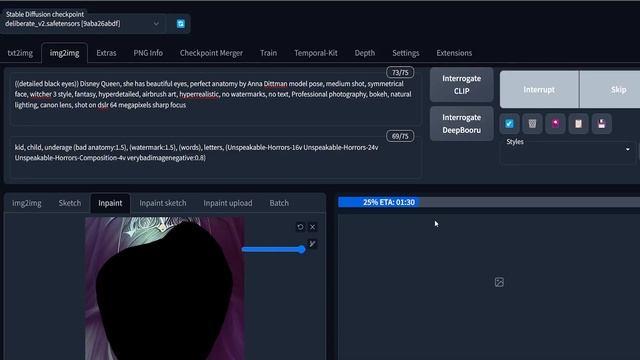Open the Extras tab

tap(106, 53)
